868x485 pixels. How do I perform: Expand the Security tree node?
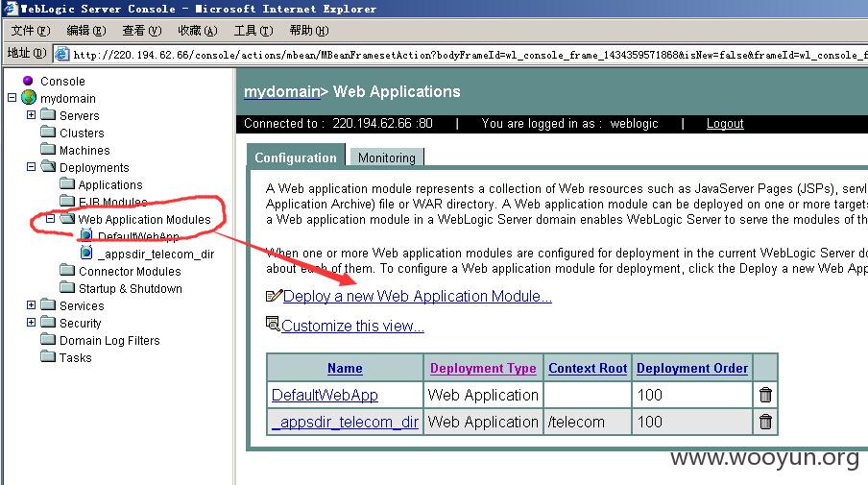[31, 323]
